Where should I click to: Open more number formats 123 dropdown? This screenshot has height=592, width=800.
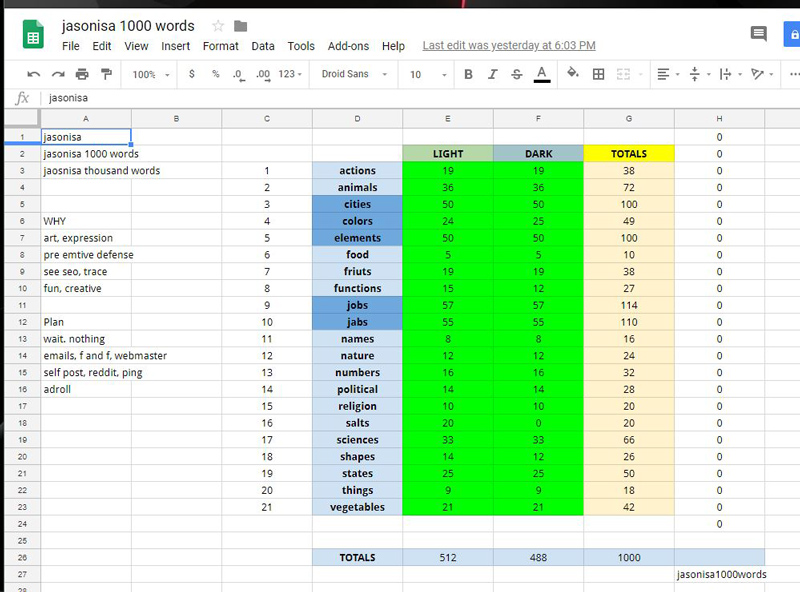point(290,74)
